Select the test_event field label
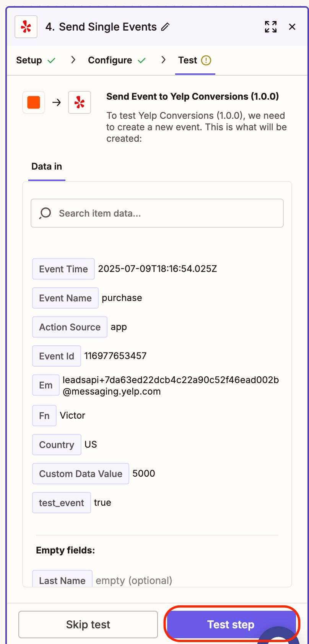The height and width of the screenshot is (644, 309). [x=62, y=503]
